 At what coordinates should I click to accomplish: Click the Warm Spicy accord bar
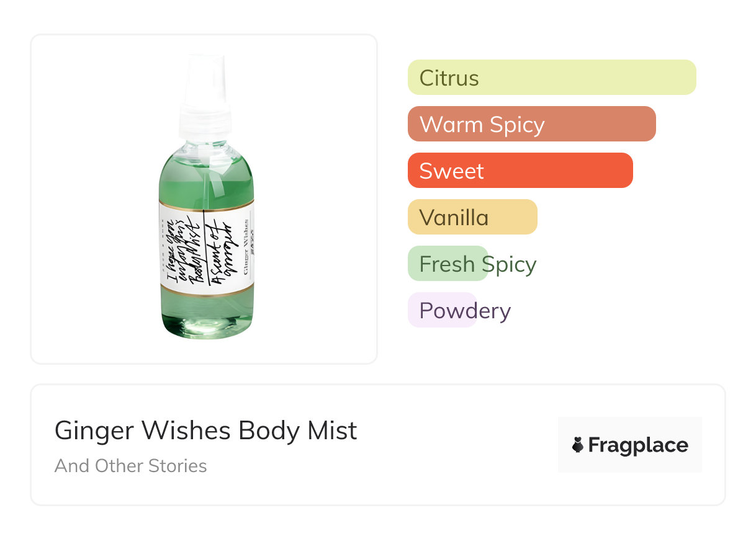coord(531,124)
